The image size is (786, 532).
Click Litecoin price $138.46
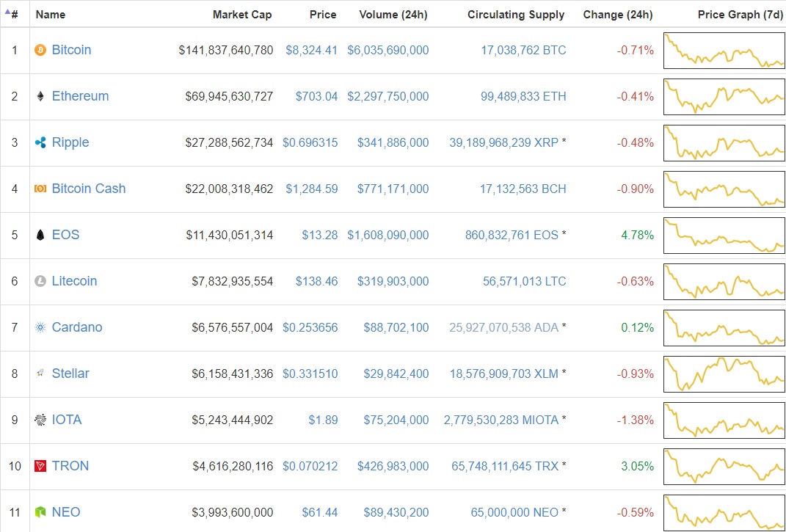click(x=317, y=281)
